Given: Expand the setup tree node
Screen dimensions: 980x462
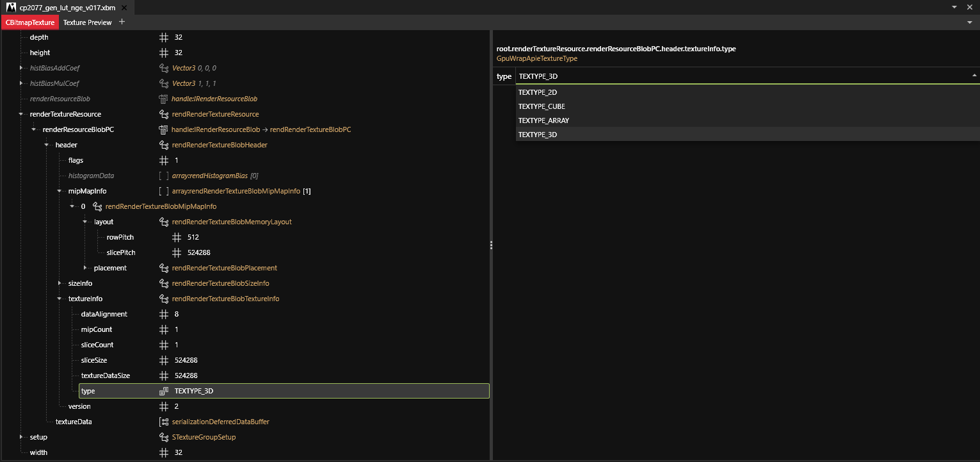Looking at the screenshot, I should coord(21,437).
